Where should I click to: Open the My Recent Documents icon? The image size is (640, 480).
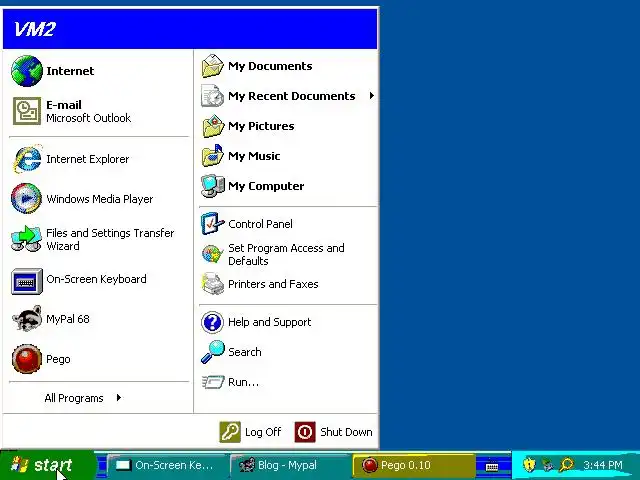tap(213, 96)
